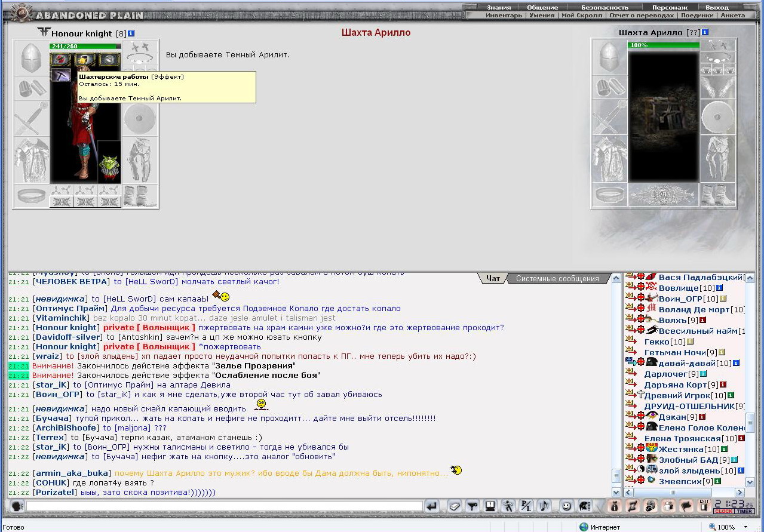The height and width of the screenshot is (532, 764).
Task: Click the monitor exclamation icon
Action: [x=490, y=506]
